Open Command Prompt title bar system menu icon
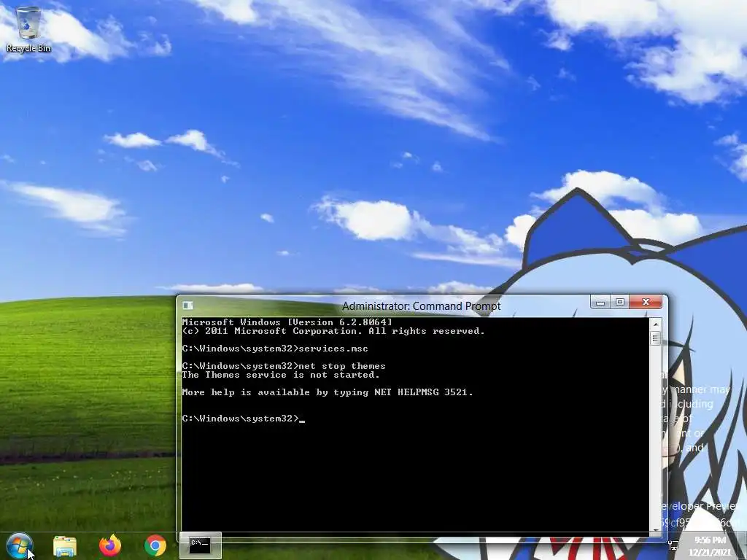The width and height of the screenshot is (747, 560). [187, 306]
